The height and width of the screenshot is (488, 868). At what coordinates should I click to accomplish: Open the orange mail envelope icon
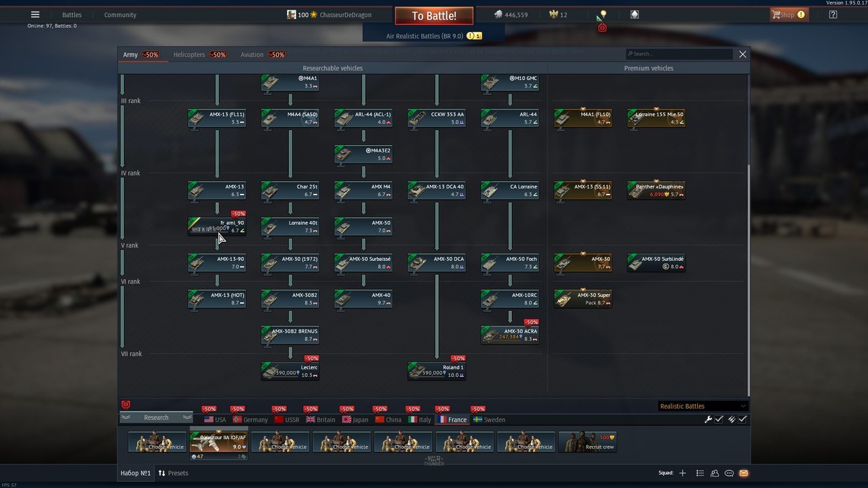pos(744,473)
